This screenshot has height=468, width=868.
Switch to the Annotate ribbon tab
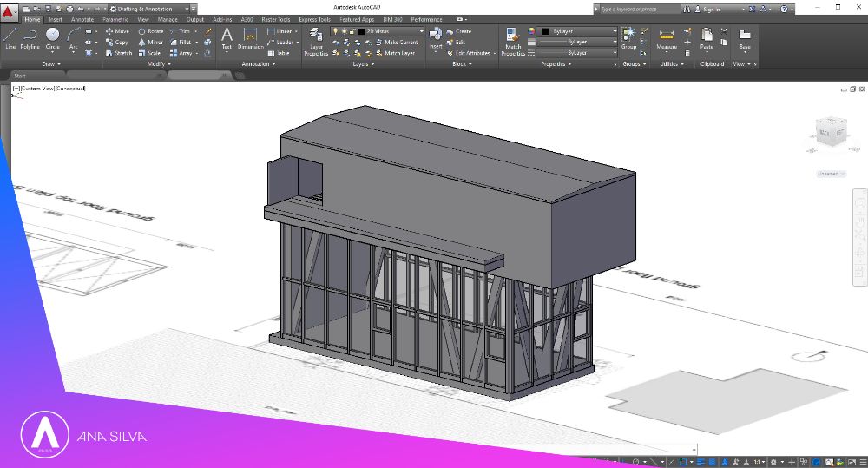82,19
